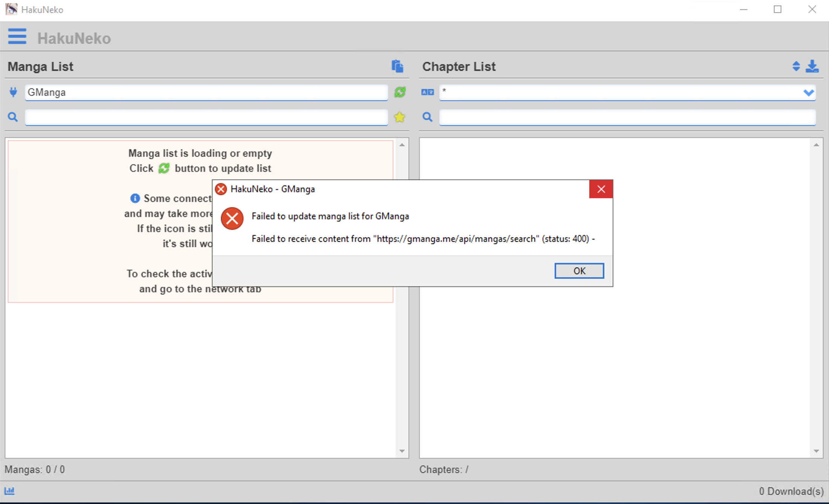This screenshot has height=504, width=829.
Task: Expand the chapter language dropdown arrow
Action: click(x=809, y=92)
